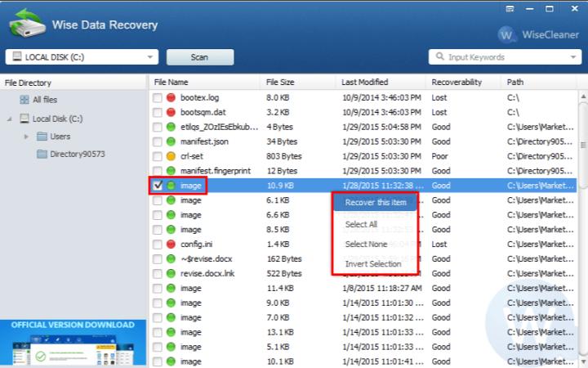Click the Input Keywords search field
This screenshot has height=368, width=588.
coord(506,57)
